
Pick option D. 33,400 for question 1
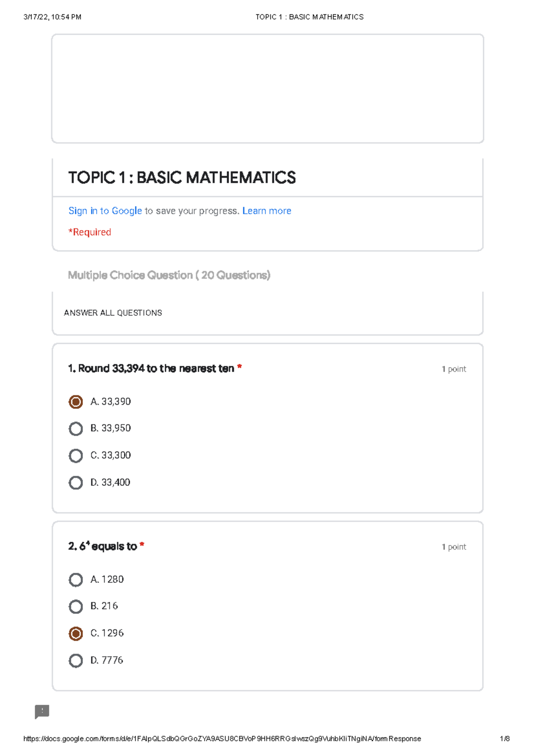76,482
